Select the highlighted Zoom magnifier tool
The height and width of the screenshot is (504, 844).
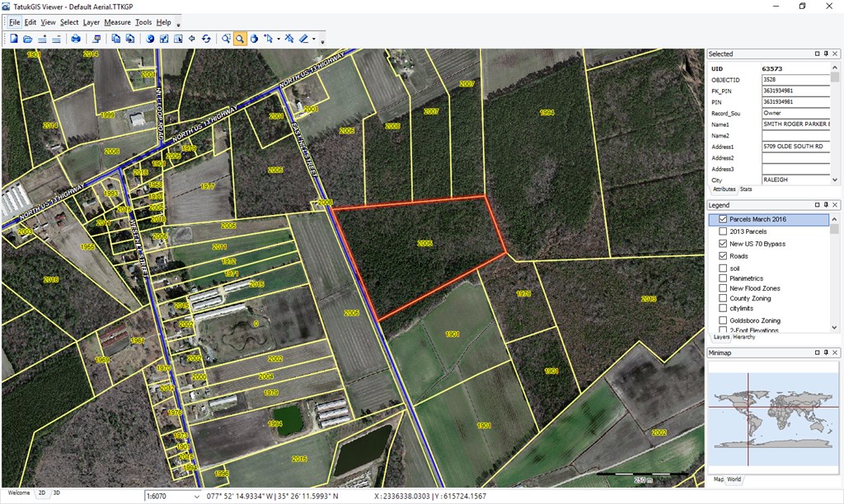(240, 39)
